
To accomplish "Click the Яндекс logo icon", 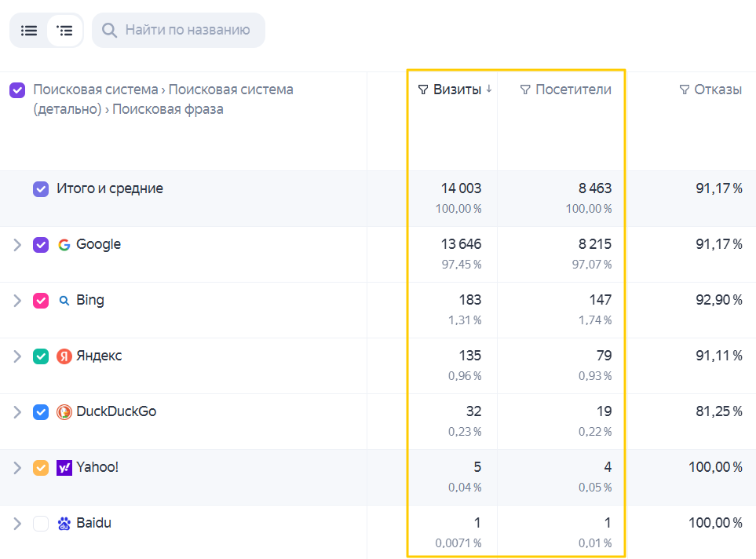I will coord(64,356).
